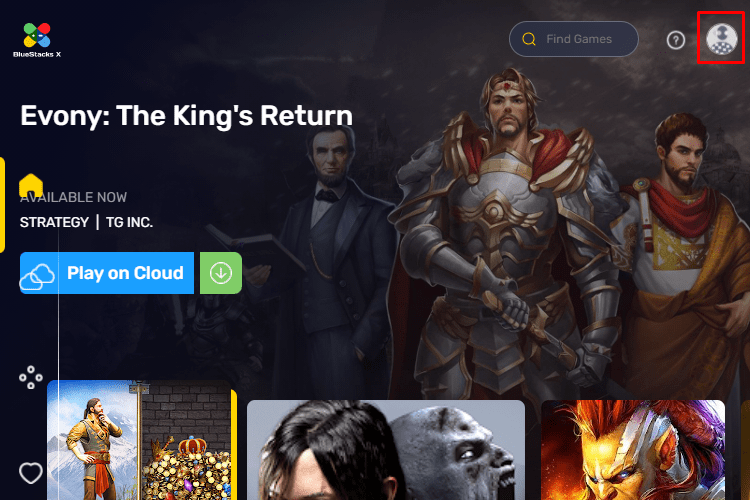750x500 pixels.
Task: Click the cloud icon on Play button
Action: pos(37,277)
